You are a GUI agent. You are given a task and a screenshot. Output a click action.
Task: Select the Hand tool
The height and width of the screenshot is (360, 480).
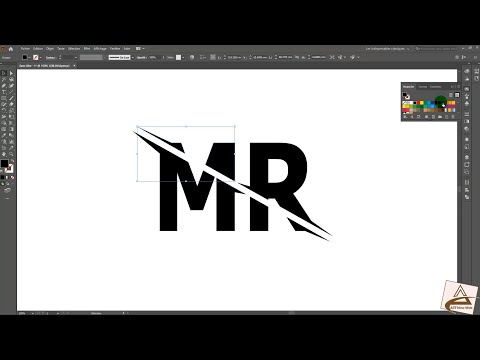tap(4, 154)
